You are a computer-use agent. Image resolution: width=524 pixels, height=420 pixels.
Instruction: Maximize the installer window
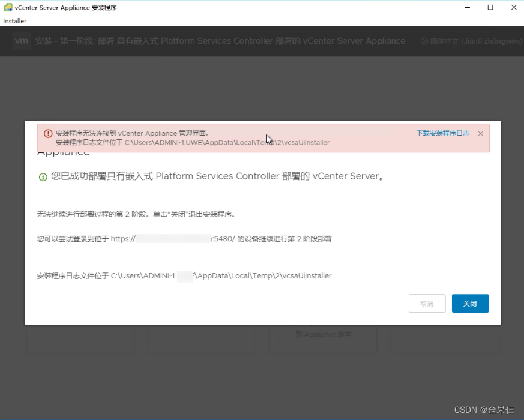point(490,7)
